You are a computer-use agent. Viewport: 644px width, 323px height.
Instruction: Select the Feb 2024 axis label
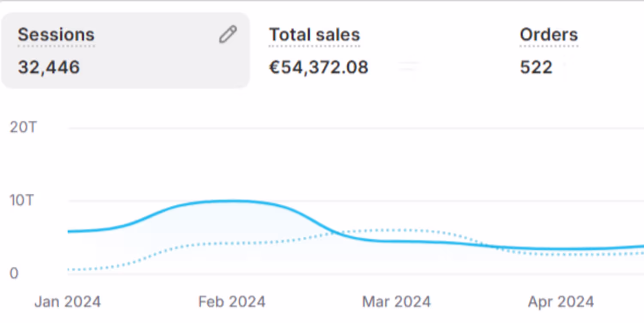pos(232,302)
